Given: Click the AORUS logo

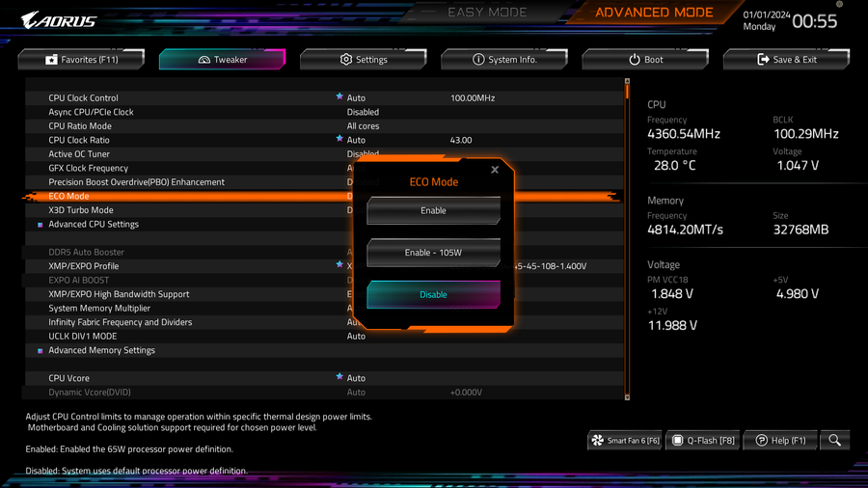Looking at the screenshot, I should click(x=59, y=20).
